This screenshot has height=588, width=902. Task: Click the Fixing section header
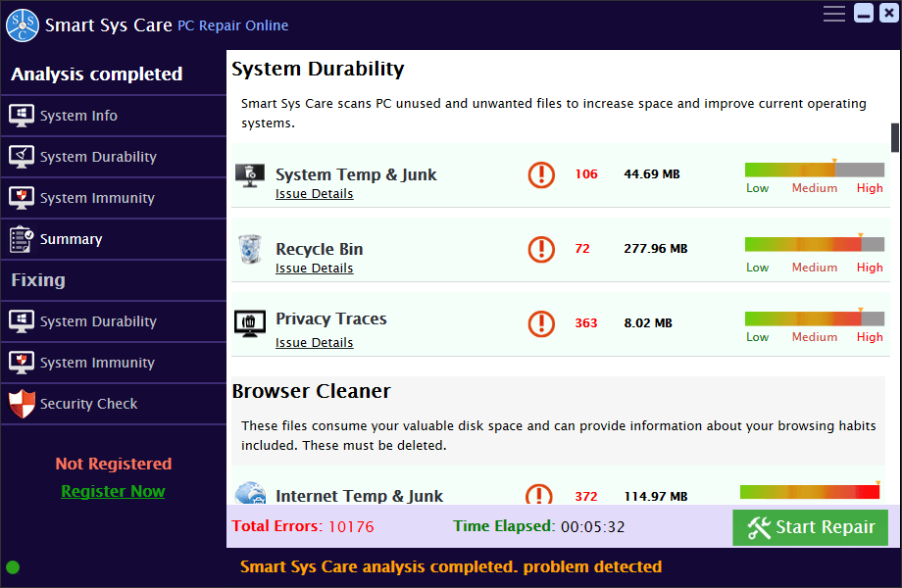pos(38,280)
